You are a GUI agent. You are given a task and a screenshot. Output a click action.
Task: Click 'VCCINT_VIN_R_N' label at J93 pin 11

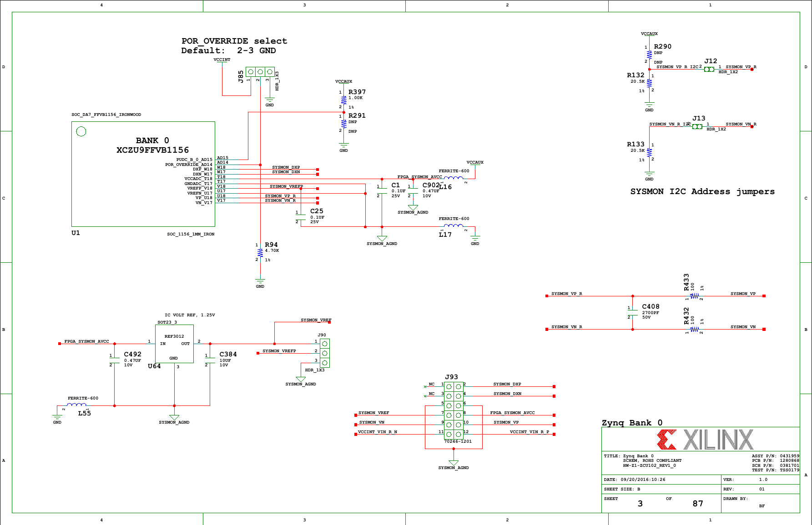click(x=378, y=432)
